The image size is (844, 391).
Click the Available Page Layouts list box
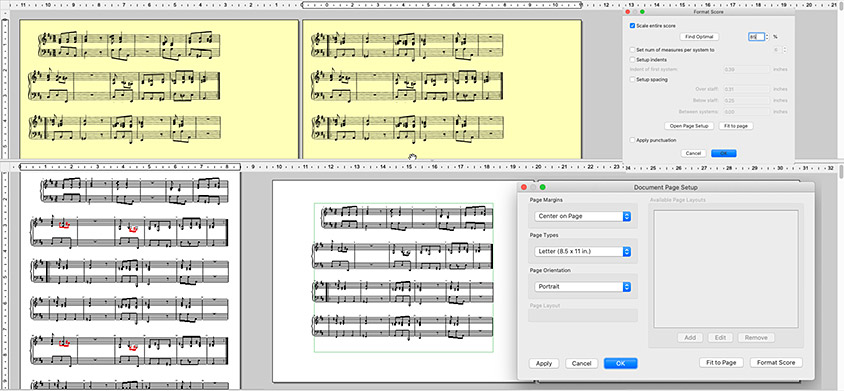point(726,269)
